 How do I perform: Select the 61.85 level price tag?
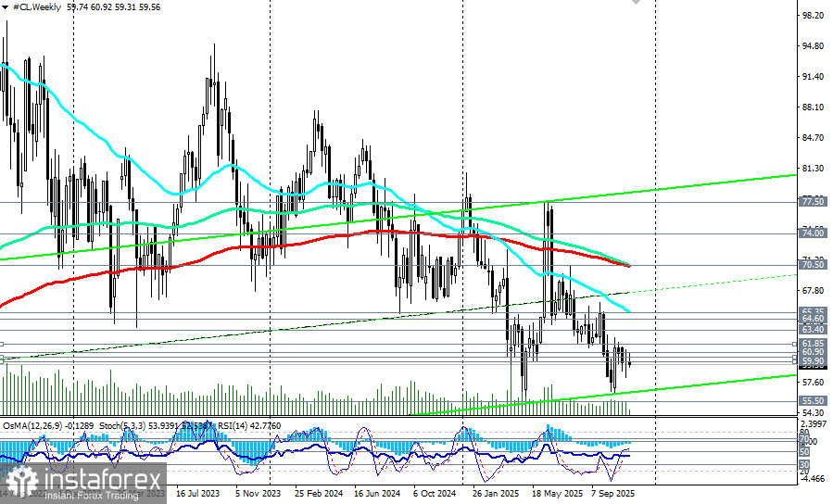[x=813, y=344]
